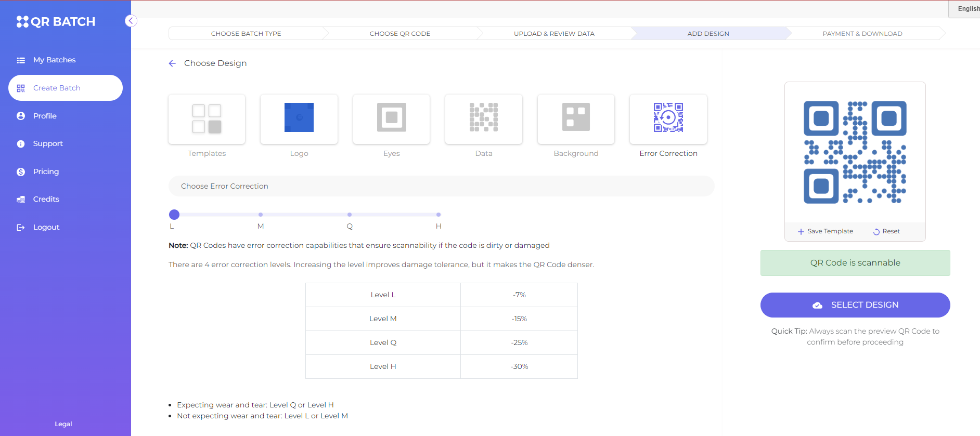980x436 pixels.
Task: Open the Templates design card
Action: (207, 119)
